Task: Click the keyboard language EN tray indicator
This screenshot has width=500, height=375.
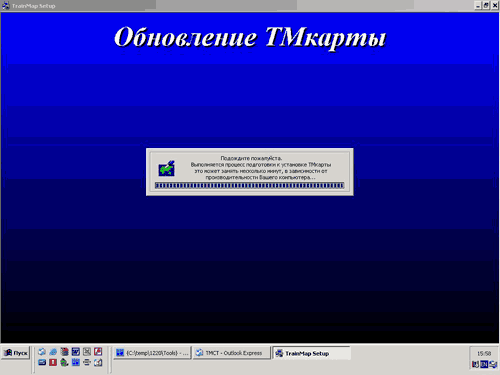Action: pyautogui.click(x=484, y=364)
